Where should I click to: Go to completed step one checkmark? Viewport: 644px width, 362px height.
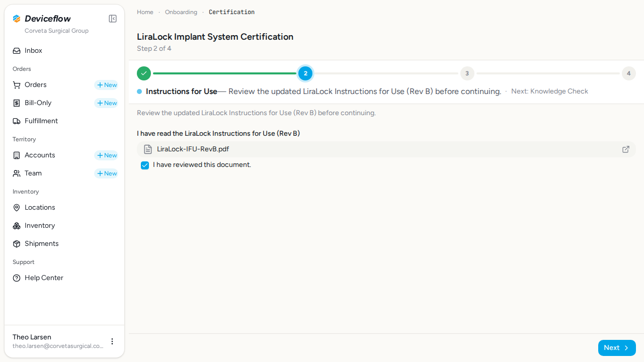tap(144, 73)
